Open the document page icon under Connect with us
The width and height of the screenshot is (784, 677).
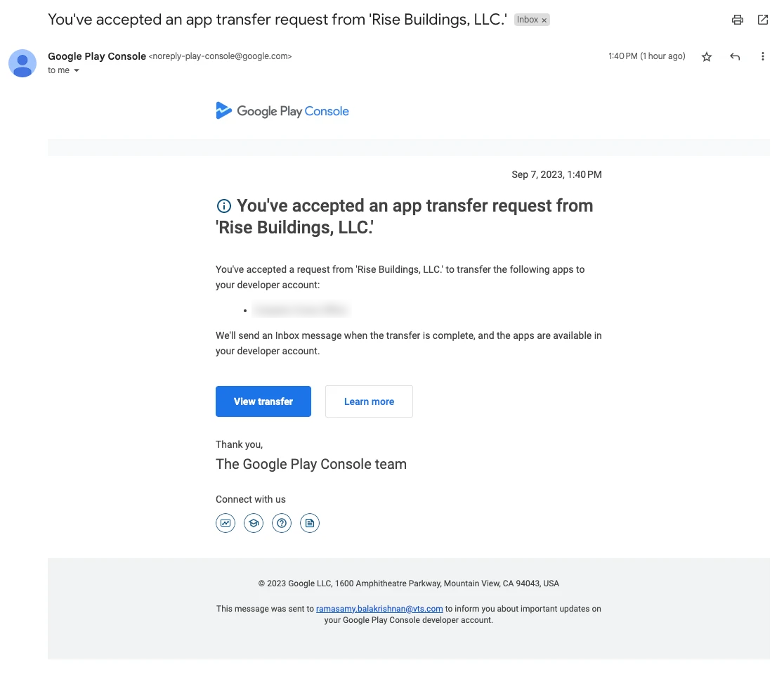(x=310, y=523)
